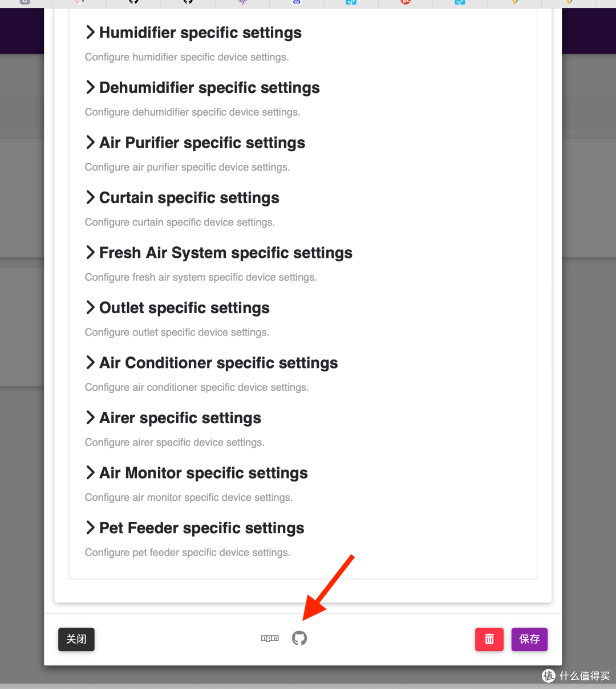Expand Air Monitor specific settings heading
The height and width of the screenshot is (689, 616).
[x=203, y=473]
